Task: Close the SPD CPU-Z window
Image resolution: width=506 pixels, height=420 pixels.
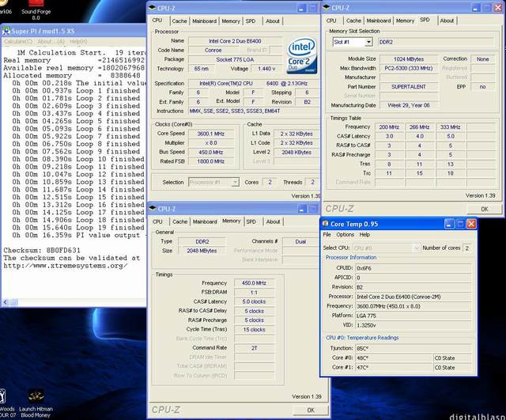Action: (498, 8)
